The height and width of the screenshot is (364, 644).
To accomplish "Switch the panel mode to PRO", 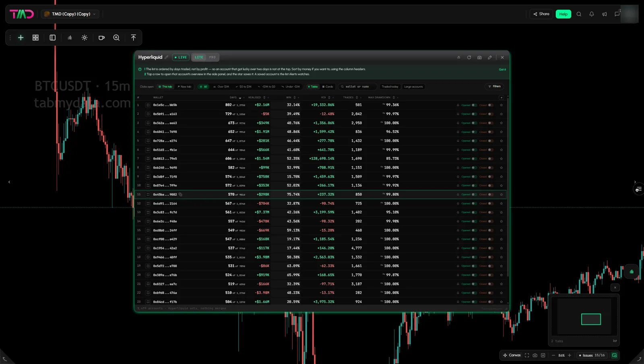I will (x=213, y=57).
